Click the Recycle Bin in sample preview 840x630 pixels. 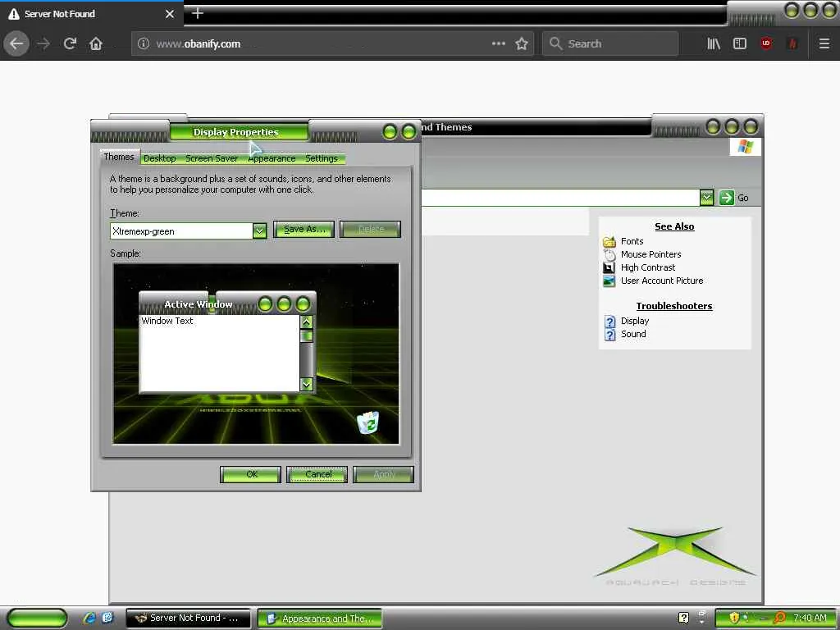tap(368, 422)
